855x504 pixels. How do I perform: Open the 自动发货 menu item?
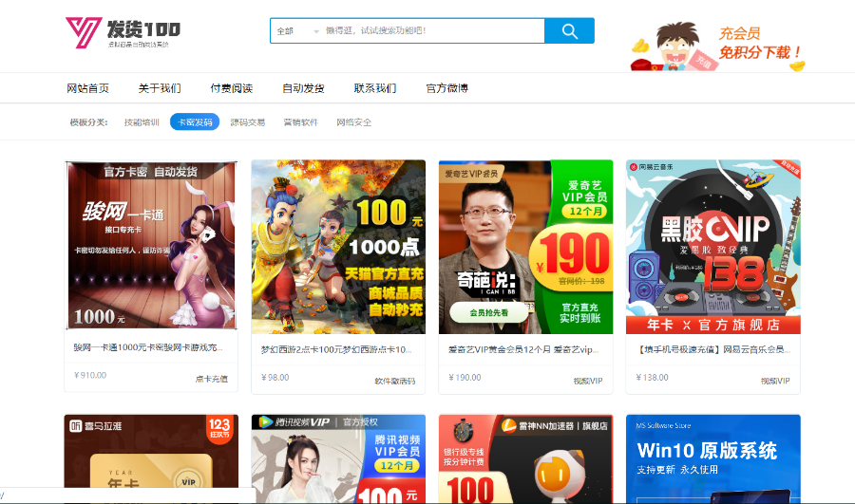(x=303, y=88)
